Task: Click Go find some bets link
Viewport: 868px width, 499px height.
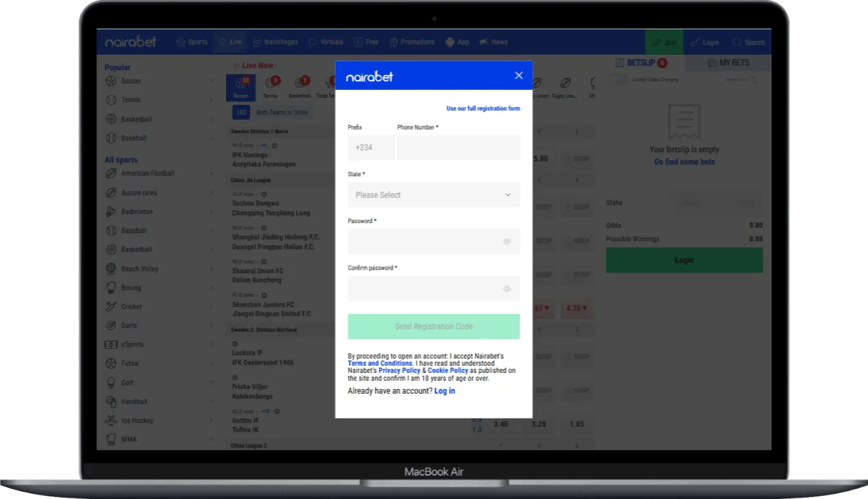Action: [684, 162]
